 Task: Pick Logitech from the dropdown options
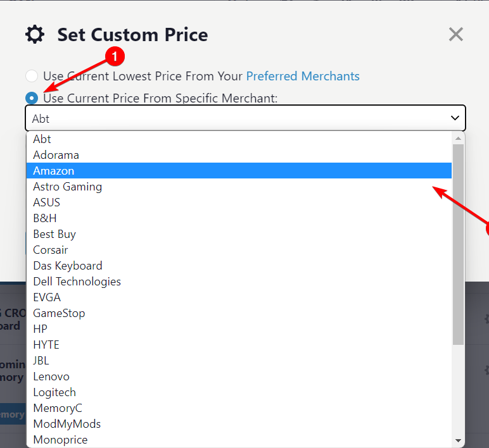[54, 392]
